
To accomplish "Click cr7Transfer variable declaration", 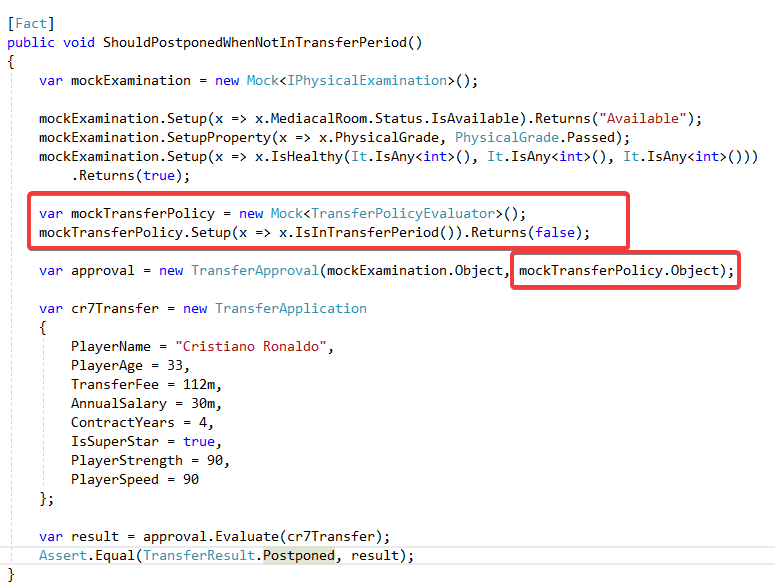I will [x=115, y=309].
